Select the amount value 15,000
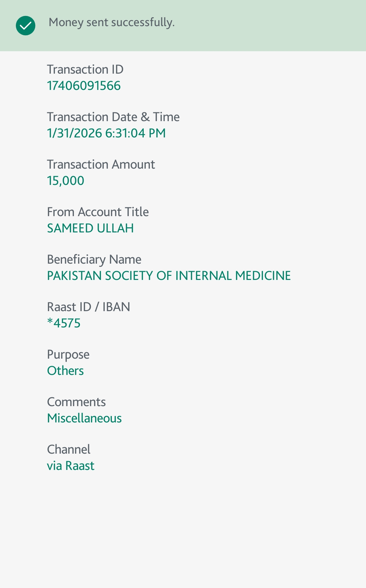The height and width of the screenshot is (588, 366). pyautogui.click(x=65, y=181)
